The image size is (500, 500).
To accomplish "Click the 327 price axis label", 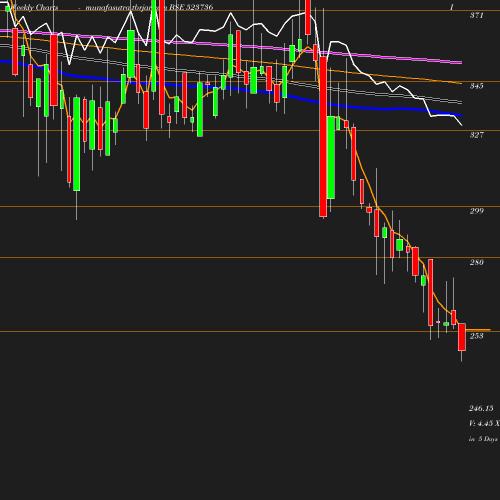I will [476, 135].
